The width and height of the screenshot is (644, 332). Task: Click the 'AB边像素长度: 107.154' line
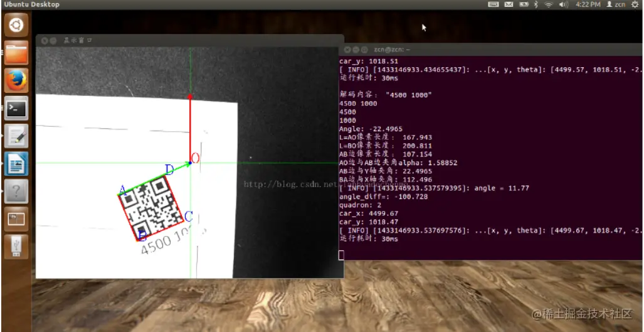click(386, 154)
